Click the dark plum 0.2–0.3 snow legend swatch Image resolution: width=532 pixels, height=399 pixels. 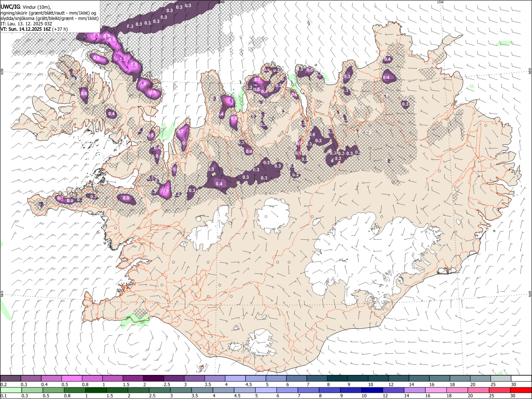10,379
